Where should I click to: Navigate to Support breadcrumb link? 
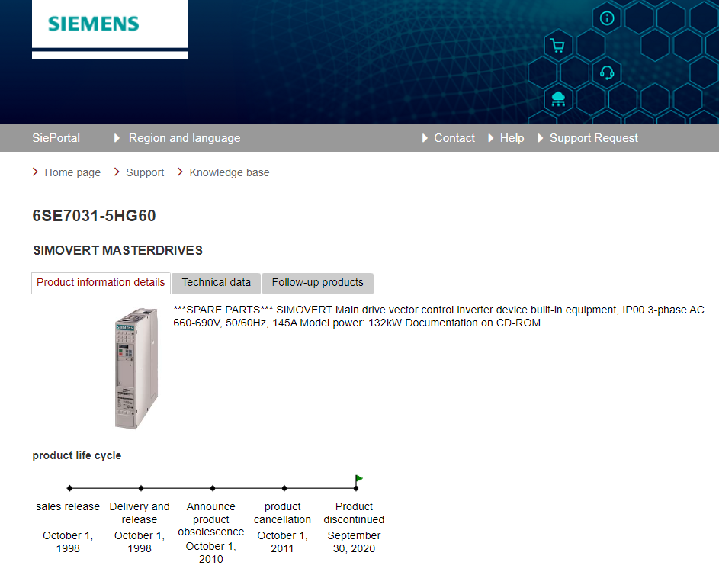click(145, 172)
